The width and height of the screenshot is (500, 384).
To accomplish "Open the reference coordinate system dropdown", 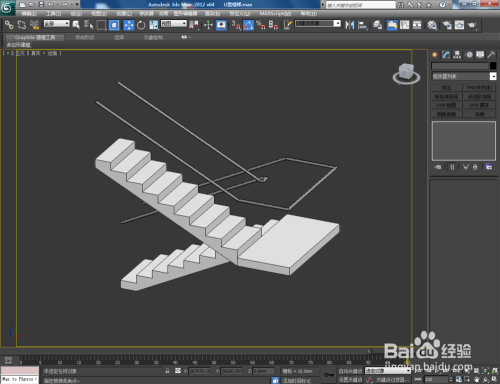I will click(174, 24).
